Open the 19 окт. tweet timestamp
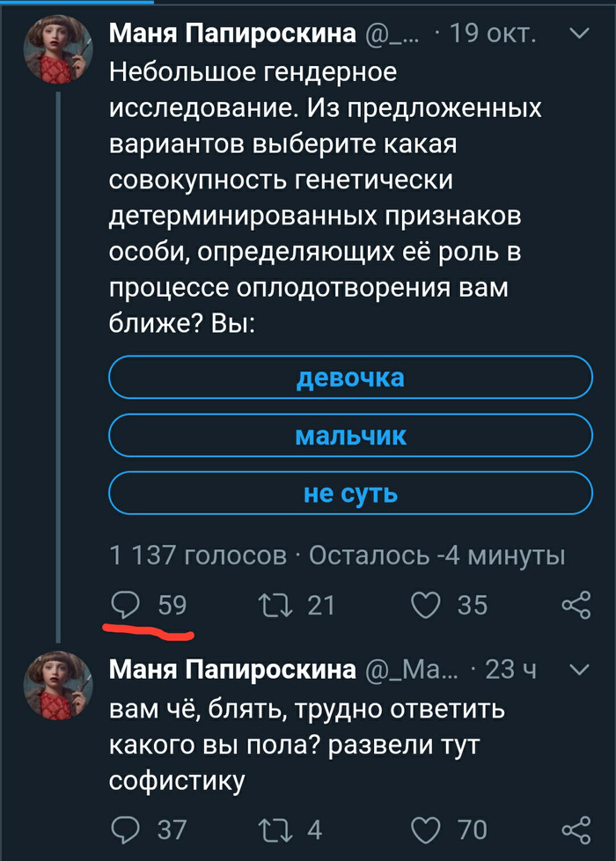 pos(493,34)
